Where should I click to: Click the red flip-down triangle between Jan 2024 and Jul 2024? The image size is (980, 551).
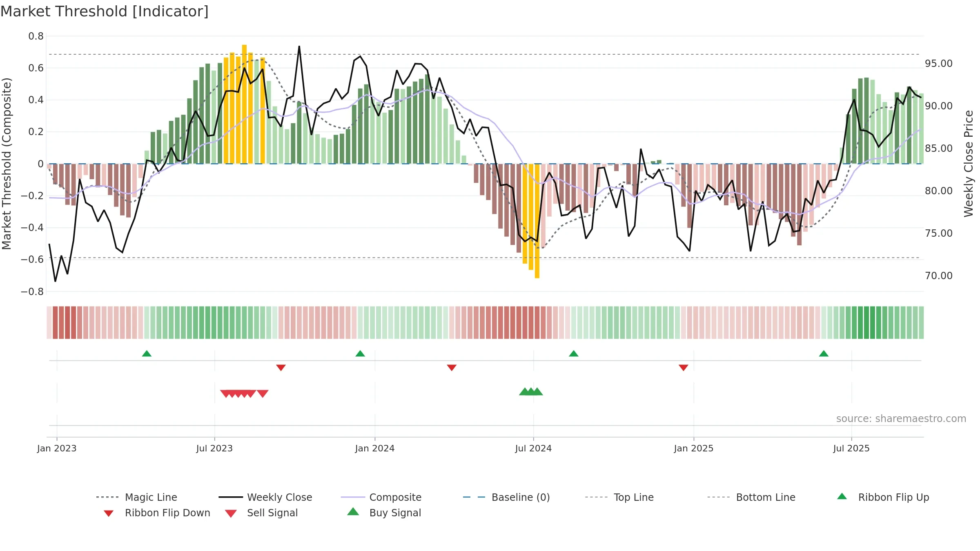(452, 368)
